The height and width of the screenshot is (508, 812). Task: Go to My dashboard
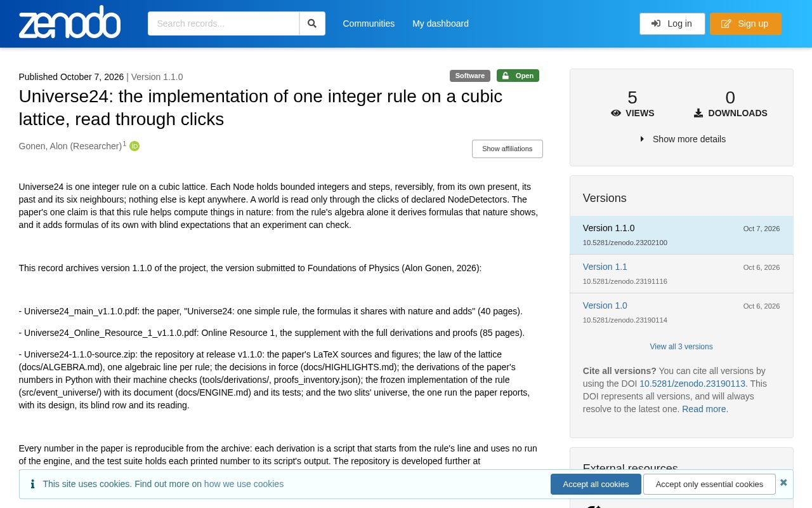click(x=440, y=23)
